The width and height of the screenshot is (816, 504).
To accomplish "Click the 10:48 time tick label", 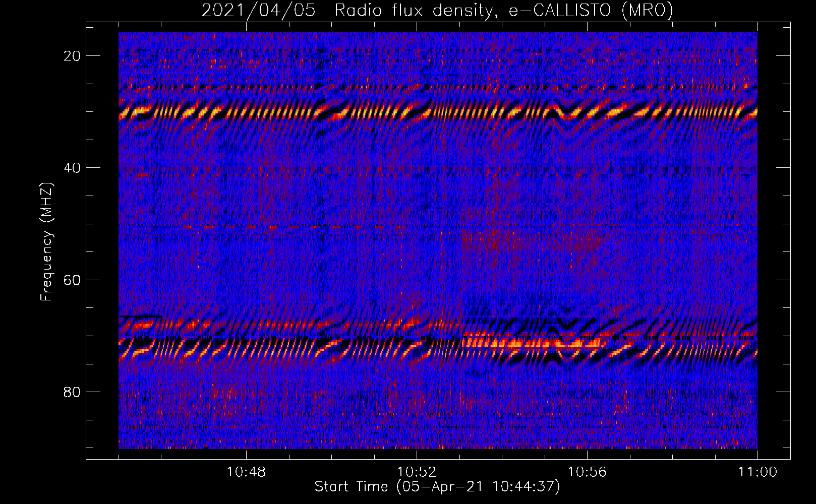I will point(246,472).
